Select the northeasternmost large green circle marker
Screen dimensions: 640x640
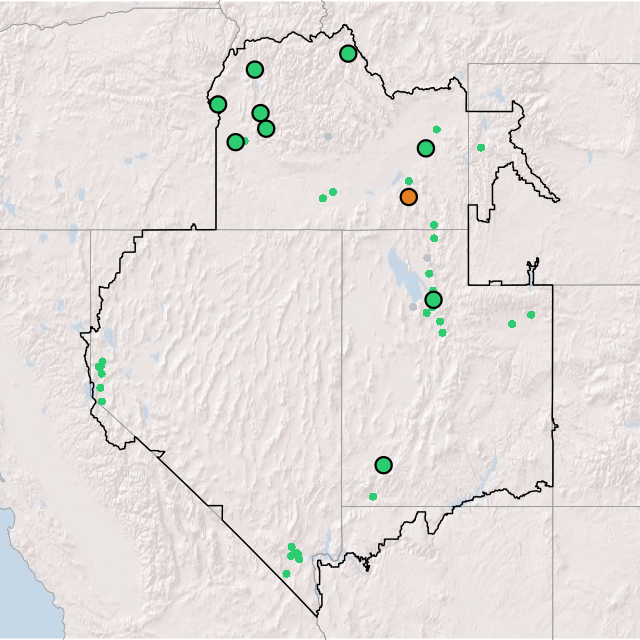click(x=348, y=54)
